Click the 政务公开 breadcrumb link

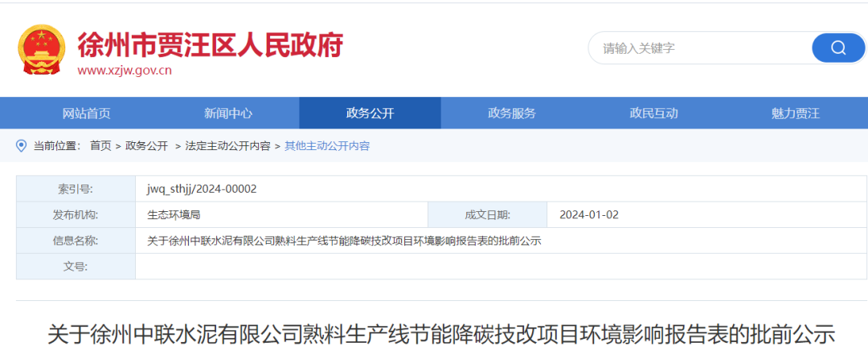point(147,146)
